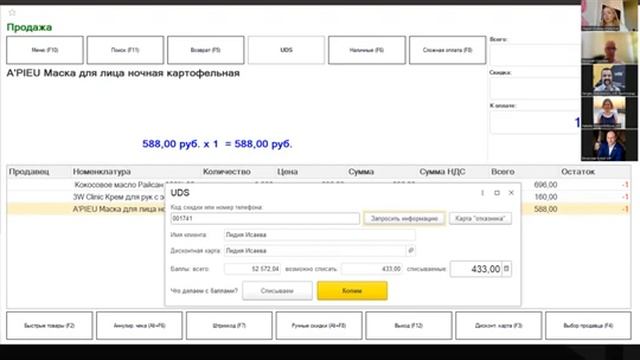640x360 pixels.
Task: Select the bottom participant video thumbnail
Action: tap(609, 145)
